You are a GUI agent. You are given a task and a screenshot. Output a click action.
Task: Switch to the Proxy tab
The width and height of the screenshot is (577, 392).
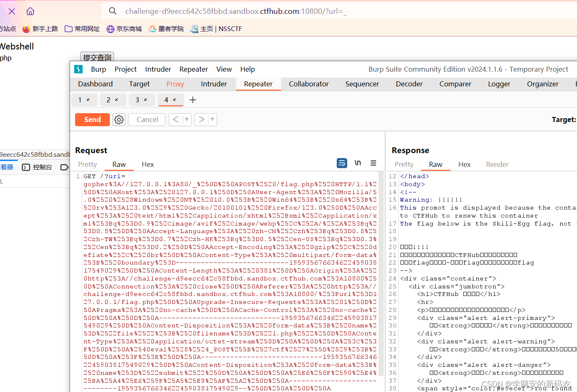pos(175,84)
